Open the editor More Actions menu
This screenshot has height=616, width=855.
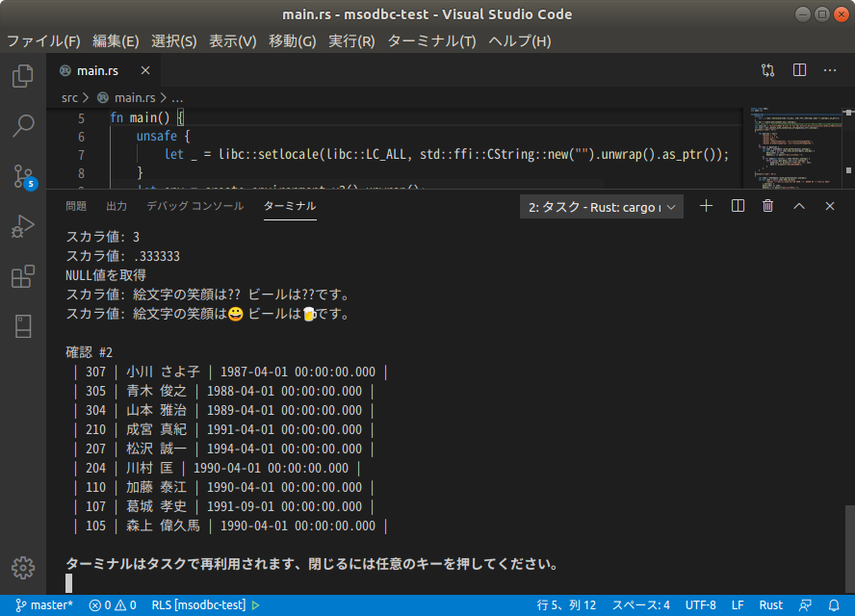tap(830, 70)
